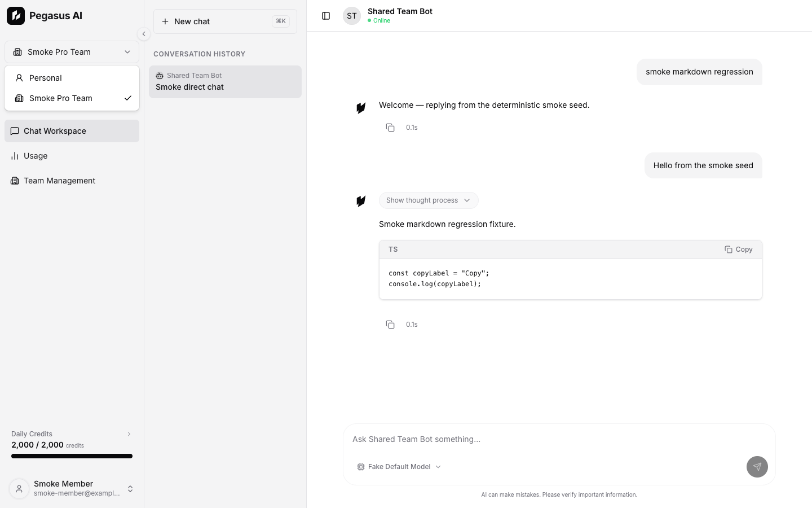Open Team Management page
812x508 pixels.
coord(72,181)
